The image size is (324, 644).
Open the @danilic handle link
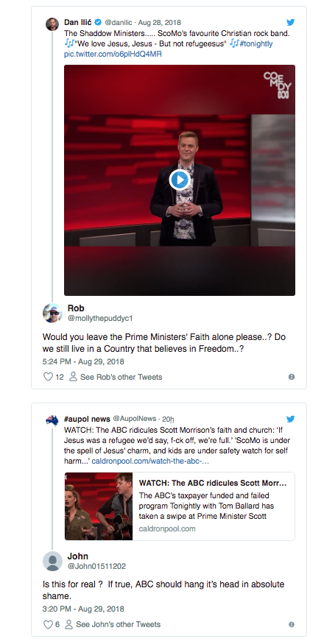point(119,22)
